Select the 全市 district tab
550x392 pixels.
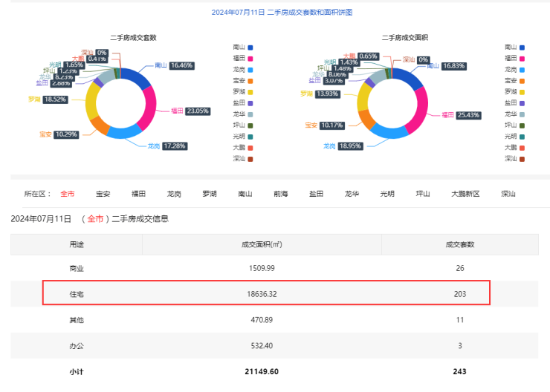tap(67, 194)
